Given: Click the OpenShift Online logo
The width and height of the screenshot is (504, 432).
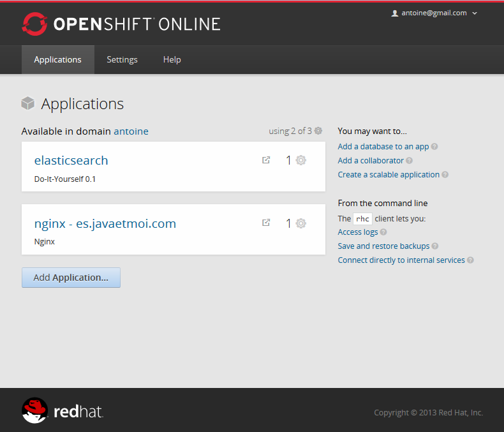Looking at the screenshot, I should click(x=121, y=24).
